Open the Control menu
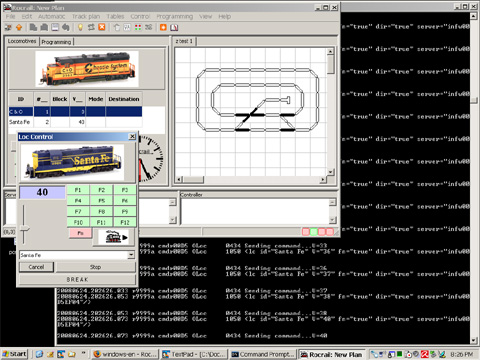 click(140, 16)
